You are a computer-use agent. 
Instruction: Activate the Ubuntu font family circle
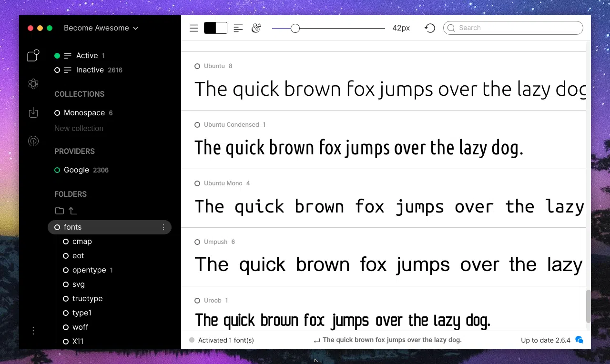tap(197, 66)
